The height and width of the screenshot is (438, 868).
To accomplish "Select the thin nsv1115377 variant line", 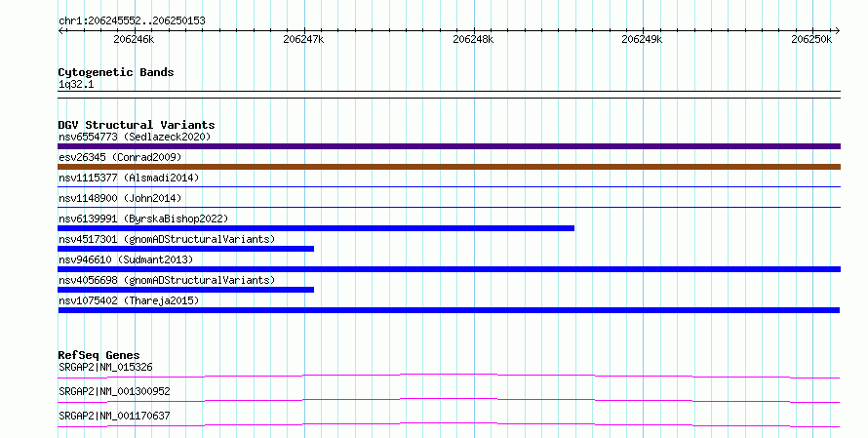I will pyautogui.click(x=449, y=187).
